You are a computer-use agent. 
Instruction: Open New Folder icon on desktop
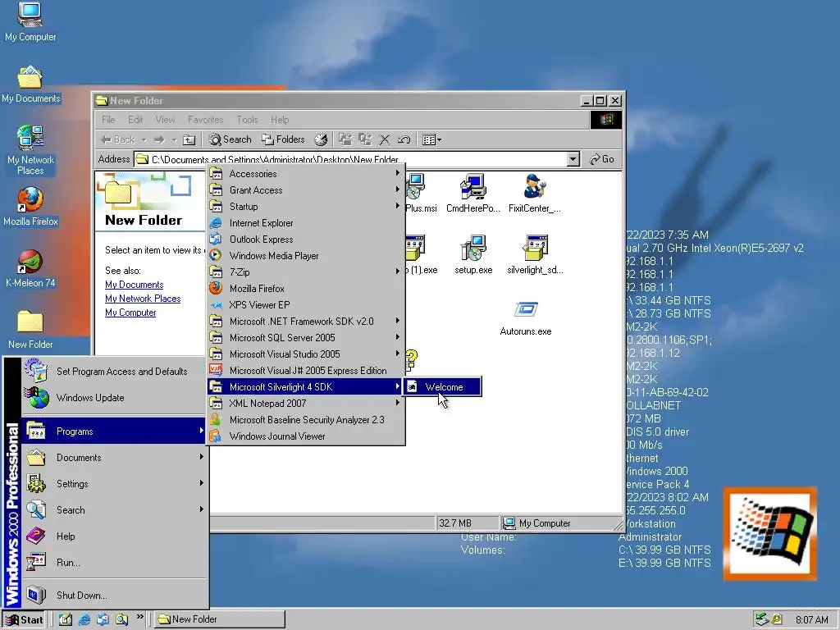coord(30,330)
